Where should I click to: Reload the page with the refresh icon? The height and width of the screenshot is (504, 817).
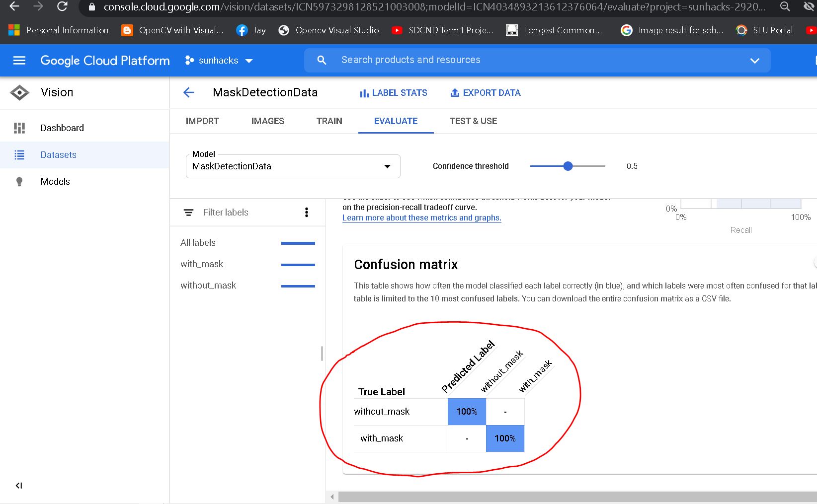pyautogui.click(x=62, y=6)
